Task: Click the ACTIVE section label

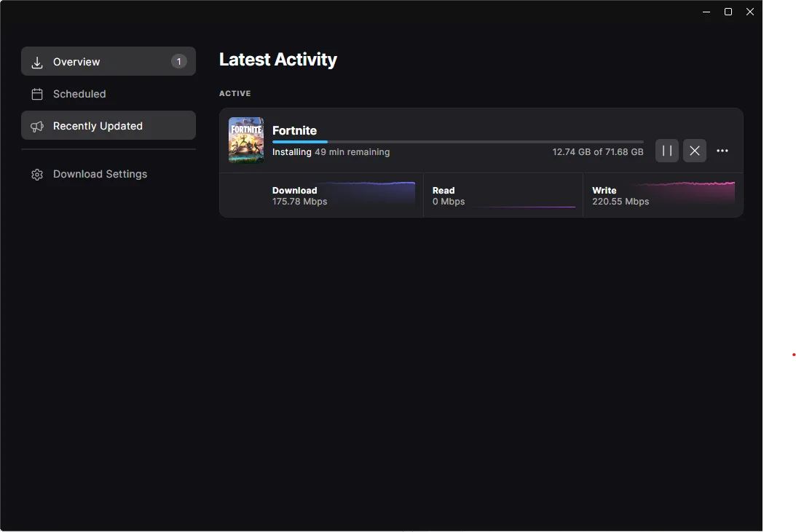Action: [235, 93]
